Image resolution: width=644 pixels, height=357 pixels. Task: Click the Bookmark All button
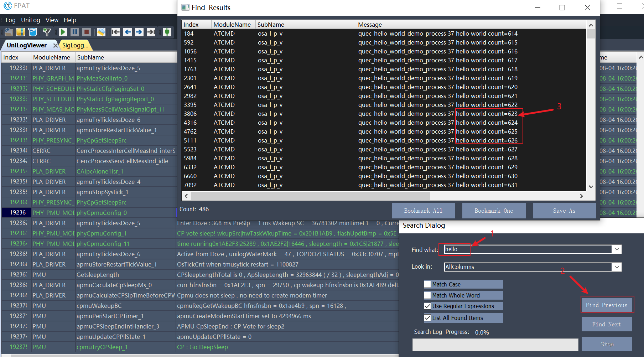coord(423,211)
